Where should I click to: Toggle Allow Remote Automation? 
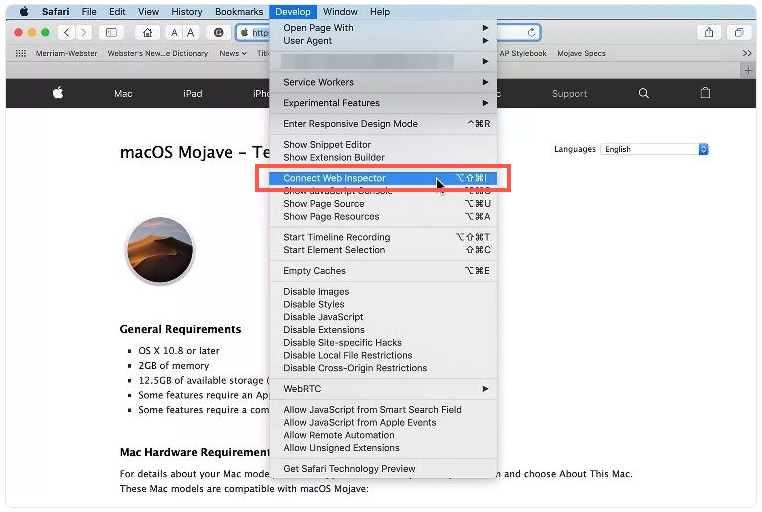tap(383, 435)
